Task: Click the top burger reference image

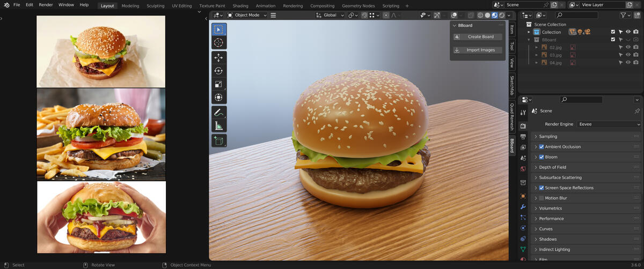Action: [x=101, y=51]
